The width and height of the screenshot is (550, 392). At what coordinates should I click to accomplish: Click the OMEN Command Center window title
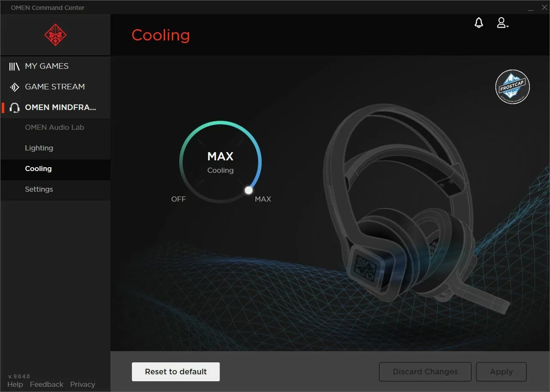(48, 8)
